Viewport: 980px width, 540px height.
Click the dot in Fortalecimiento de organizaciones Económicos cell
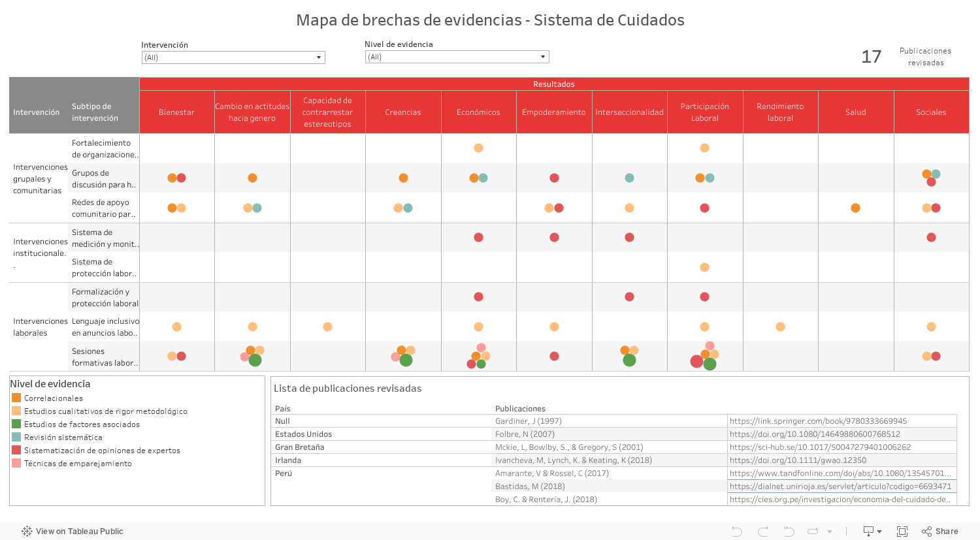478,148
